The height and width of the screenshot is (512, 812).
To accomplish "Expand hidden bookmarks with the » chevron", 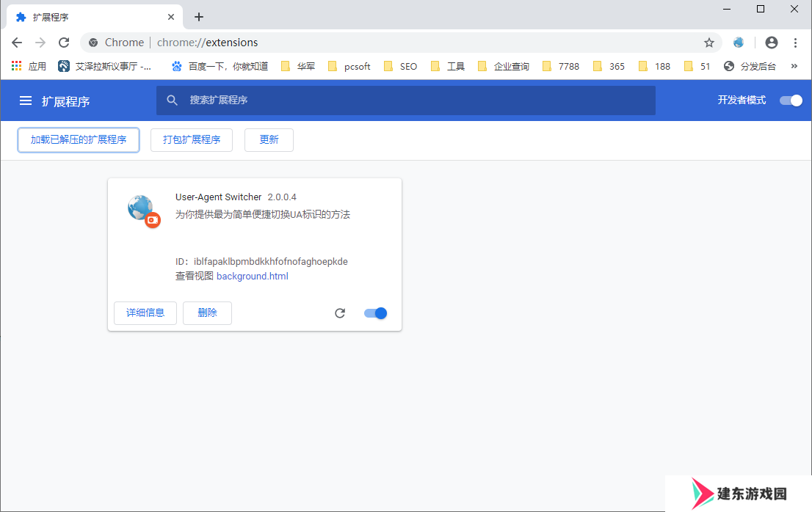I will pyautogui.click(x=794, y=66).
